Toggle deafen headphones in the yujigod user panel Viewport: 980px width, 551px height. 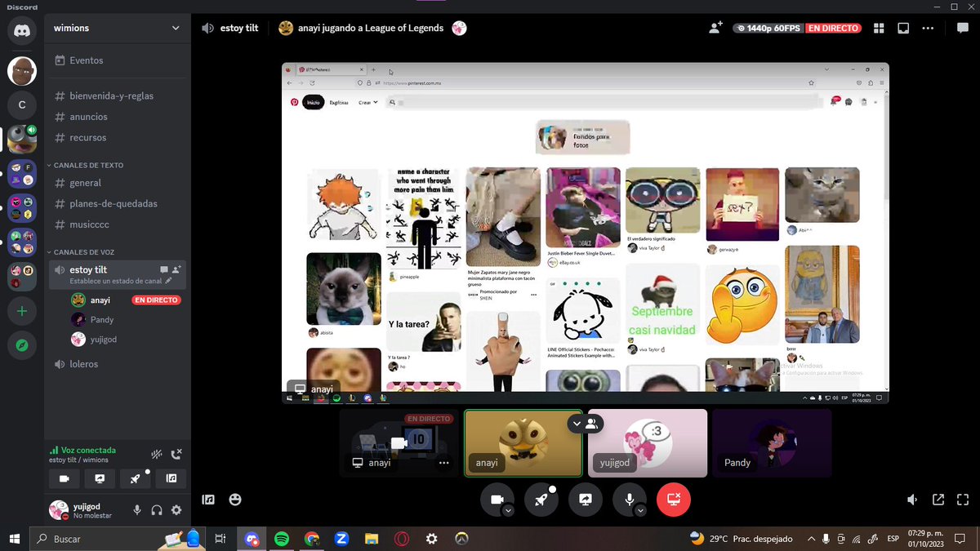pos(157,510)
